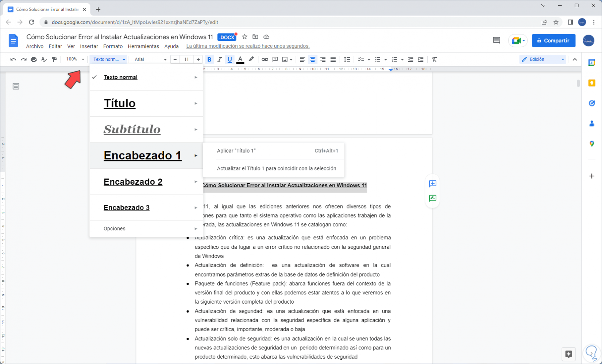Open the Arial font dropdown
The image size is (602, 364).
150,59
